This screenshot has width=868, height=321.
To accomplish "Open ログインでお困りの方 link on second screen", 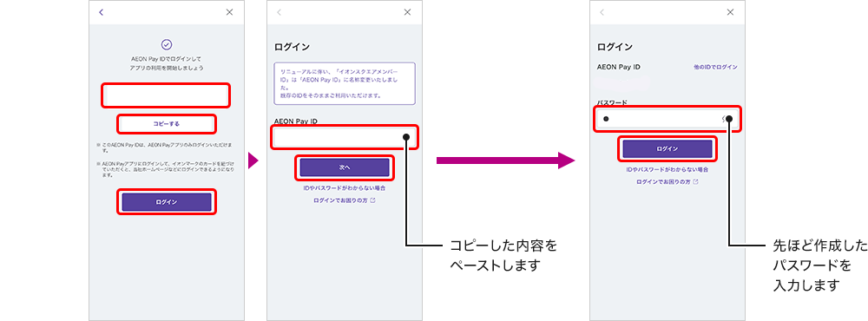I will pyautogui.click(x=345, y=200).
